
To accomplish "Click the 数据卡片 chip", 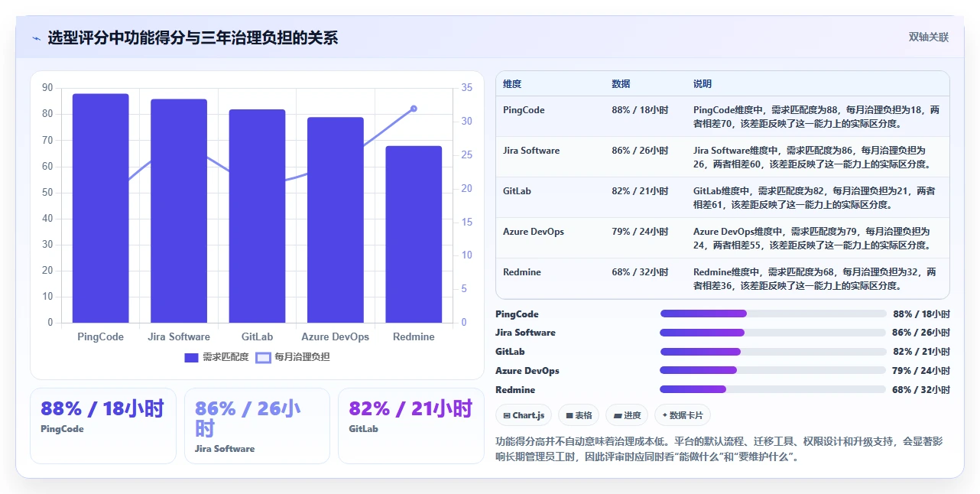I will tap(683, 415).
